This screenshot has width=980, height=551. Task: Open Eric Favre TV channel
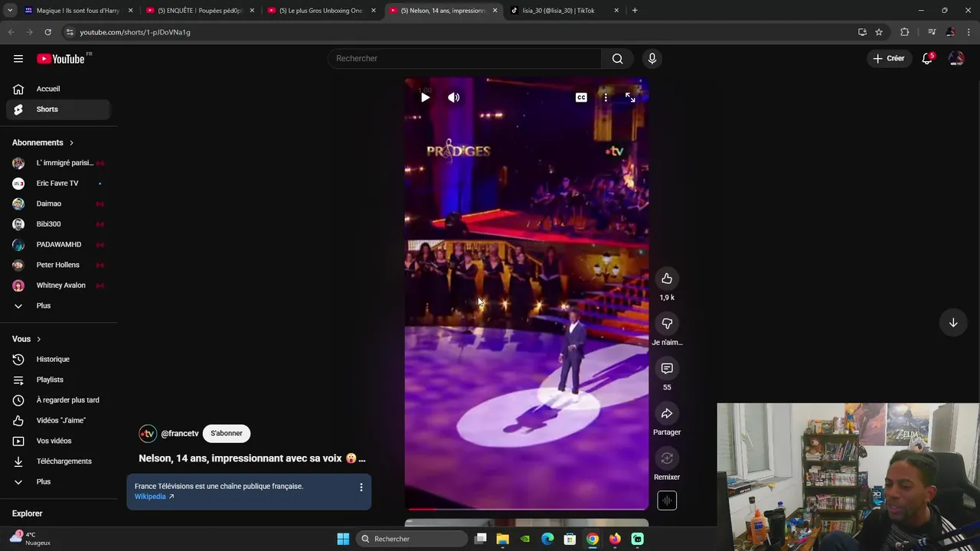(59, 184)
